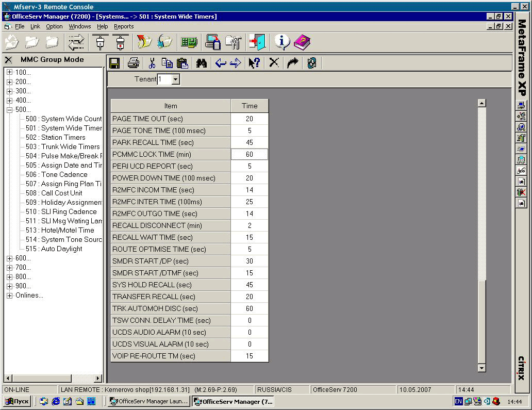Image resolution: width=532 pixels, height=410 pixels.
Task: Click the Пуск start button
Action: [18, 401]
